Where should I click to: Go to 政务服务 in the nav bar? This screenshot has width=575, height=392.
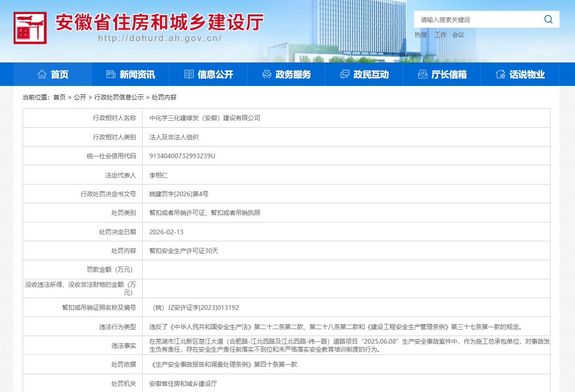[x=286, y=74]
